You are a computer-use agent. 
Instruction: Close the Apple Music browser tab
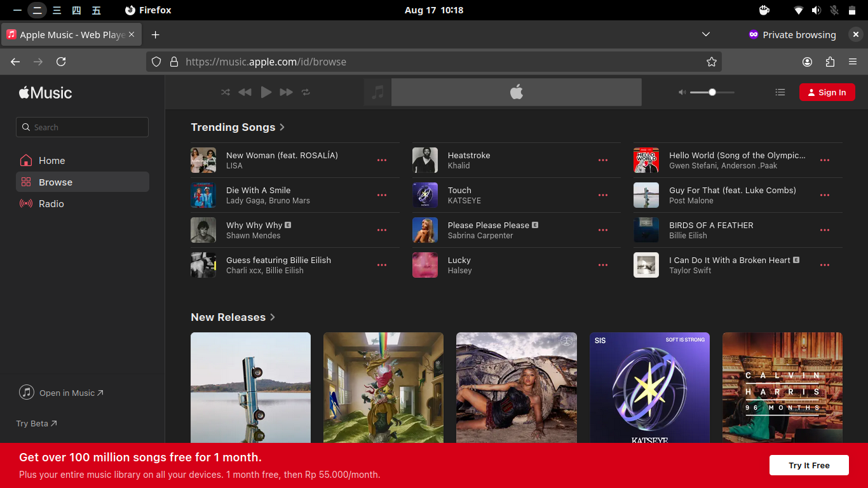pyautogui.click(x=132, y=34)
